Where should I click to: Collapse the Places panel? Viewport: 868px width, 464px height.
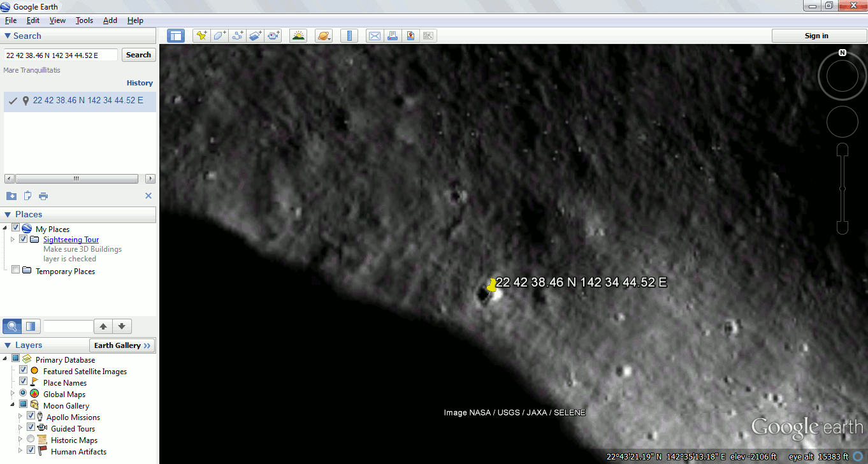click(8, 215)
